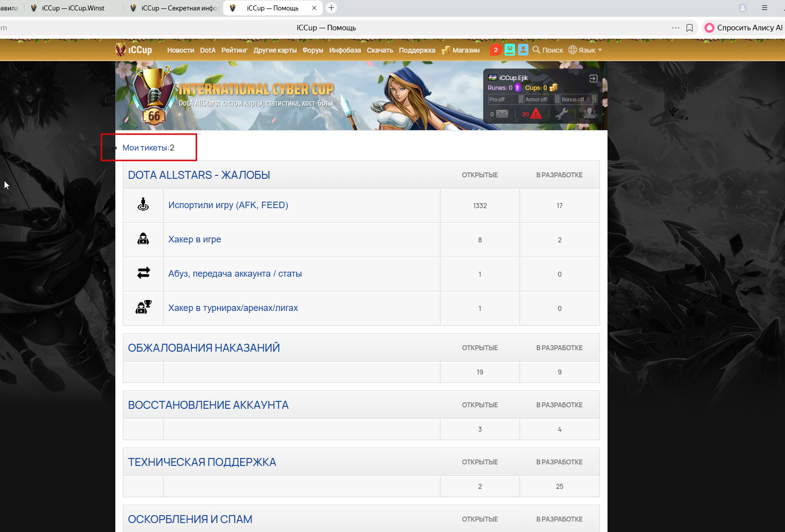Open the Поддержка menu item
This screenshot has width=785, height=532.
tap(417, 50)
